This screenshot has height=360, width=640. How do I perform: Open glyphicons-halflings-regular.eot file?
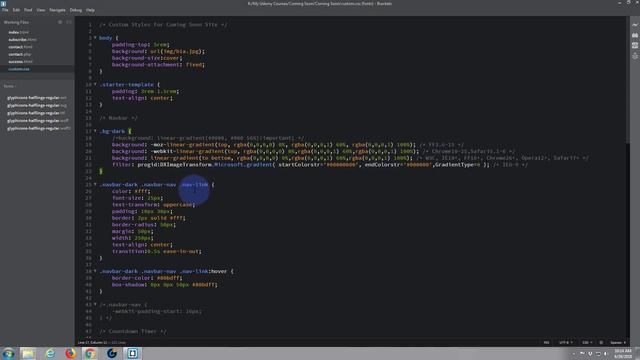click(37, 98)
